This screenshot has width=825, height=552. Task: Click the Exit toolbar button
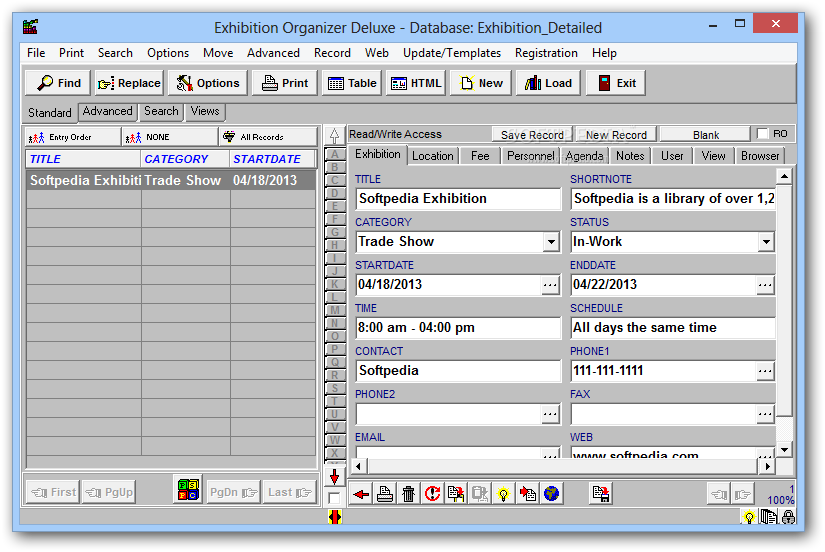coord(616,83)
